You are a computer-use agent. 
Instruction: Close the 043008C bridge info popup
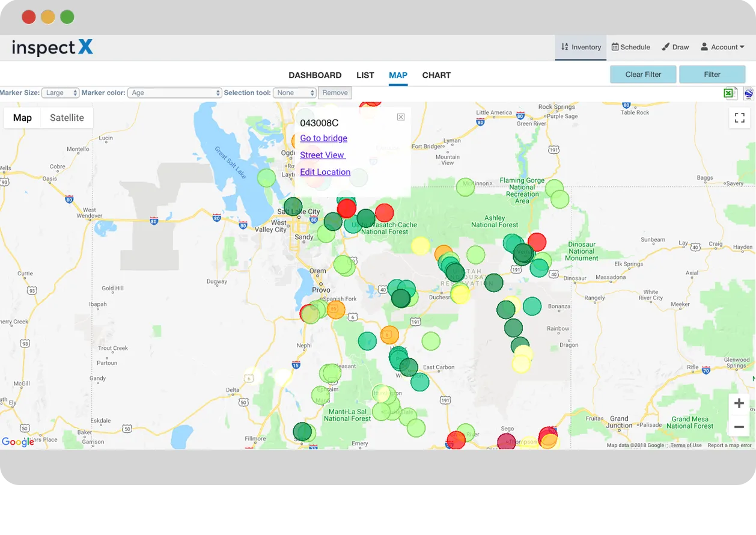[401, 117]
